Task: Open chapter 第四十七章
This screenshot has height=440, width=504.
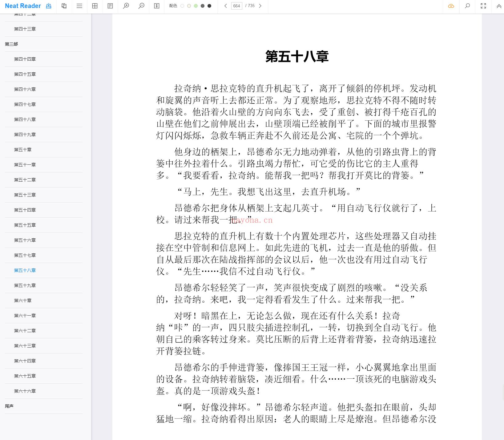Action: [x=25, y=104]
